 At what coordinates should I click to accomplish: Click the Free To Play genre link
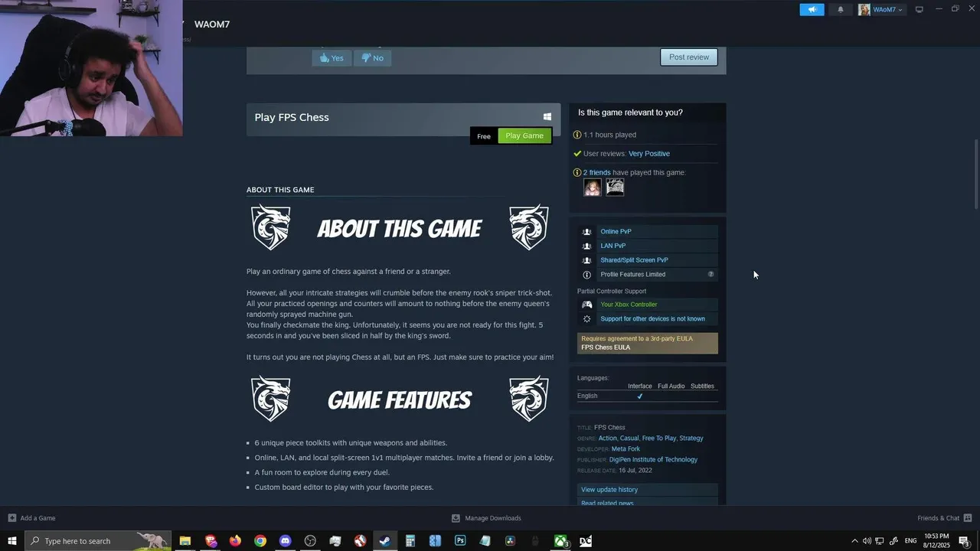point(659,439)
